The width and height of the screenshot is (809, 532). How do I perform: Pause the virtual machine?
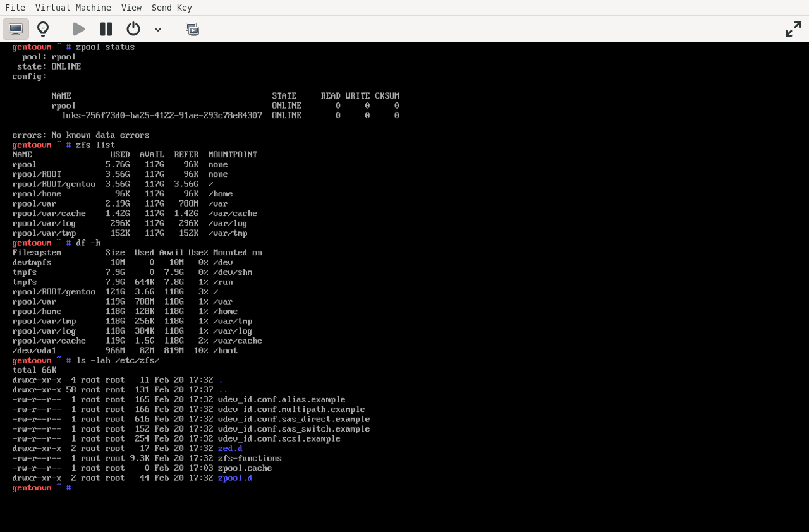[106, 29]
